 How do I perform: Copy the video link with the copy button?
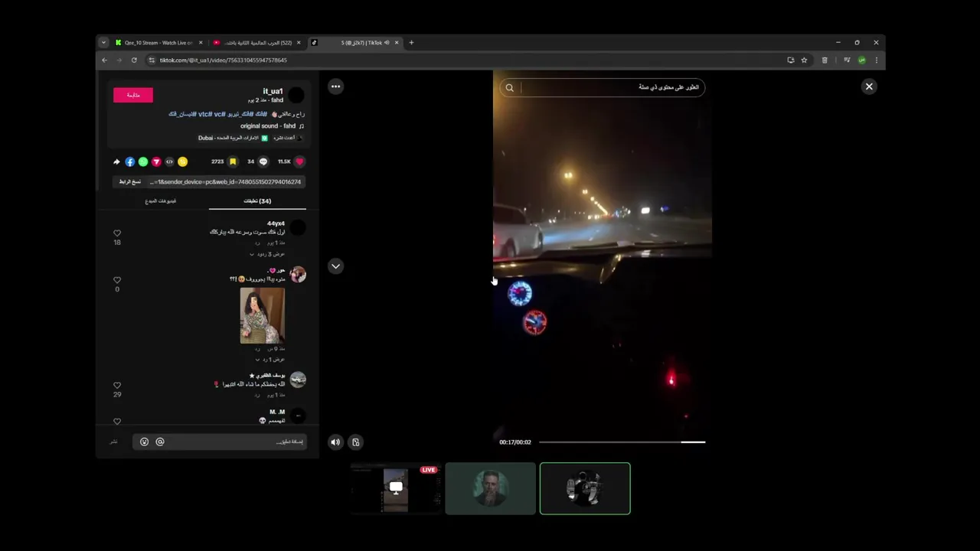tap(130, 181)
